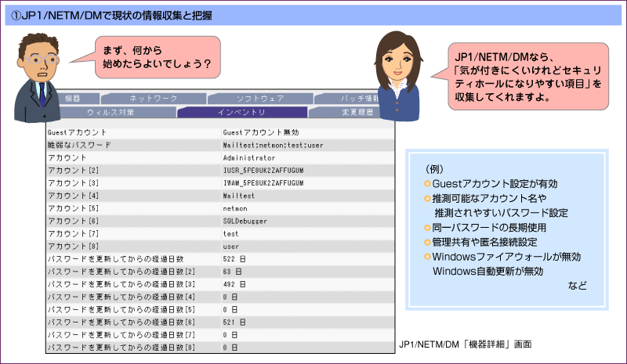Click the 推測可能なアカウント名や example item

click(489, 198)
